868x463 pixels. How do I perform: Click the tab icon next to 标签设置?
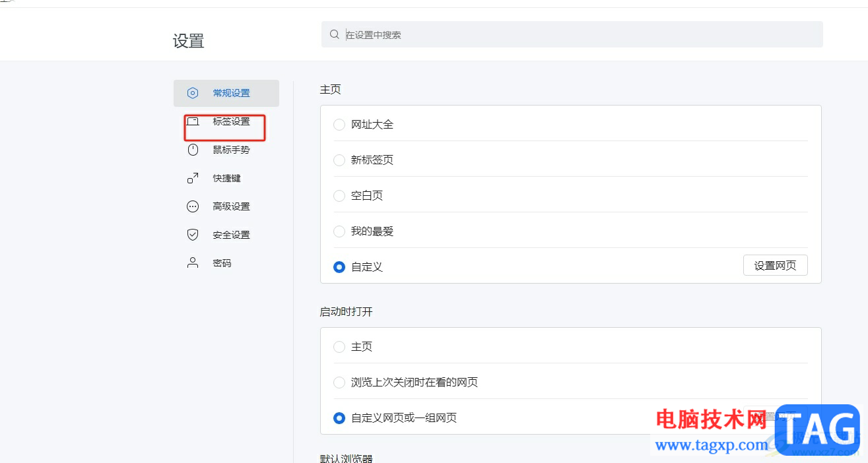[x=192, y=121]
